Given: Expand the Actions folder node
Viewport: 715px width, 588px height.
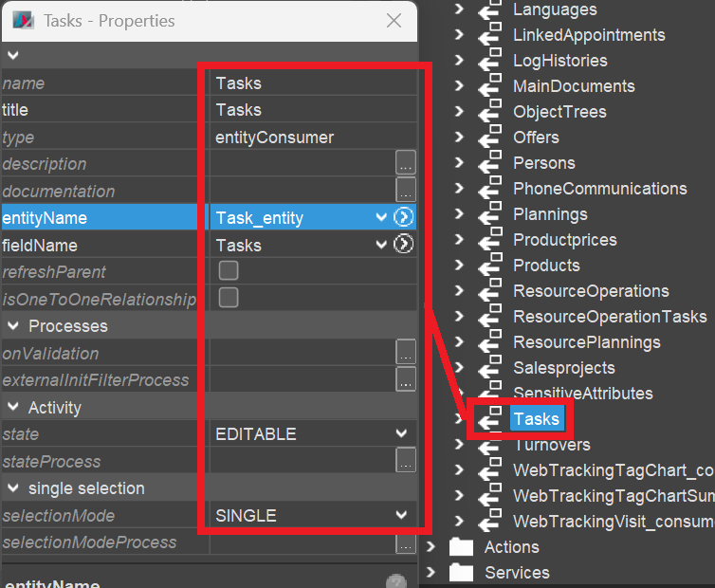Looking at the screenshot, I should click(x=431, y=547).
